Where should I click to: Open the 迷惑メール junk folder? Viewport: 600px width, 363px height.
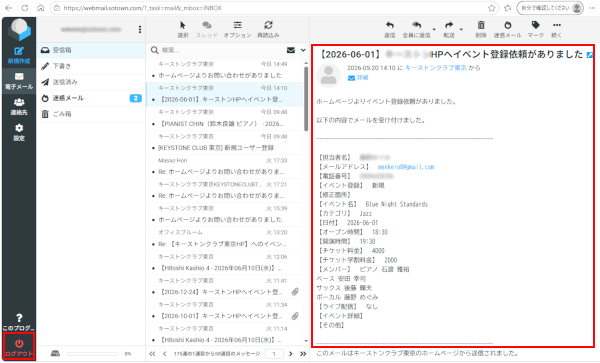pyautogui.click(x=91, y=98)
